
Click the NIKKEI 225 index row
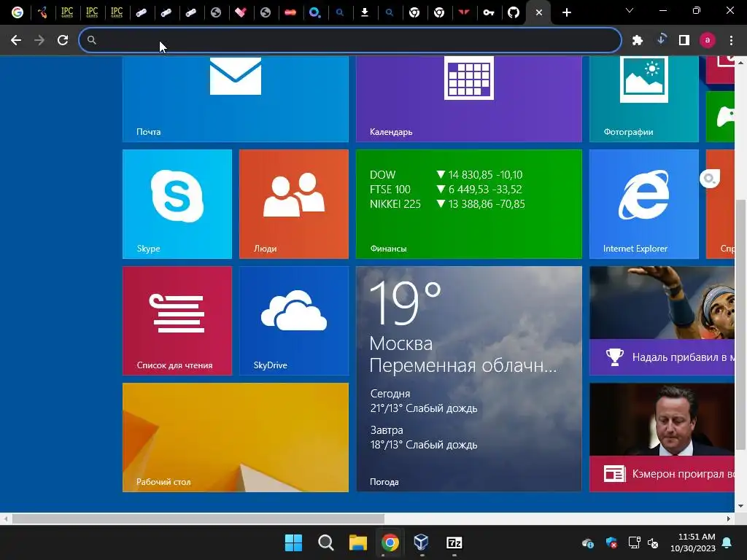[447, 204]
